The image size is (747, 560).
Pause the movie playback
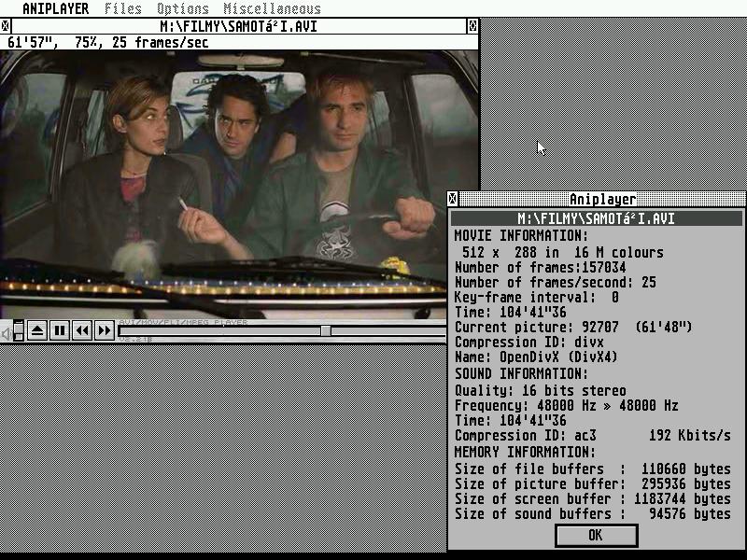(x=60, y=330)
